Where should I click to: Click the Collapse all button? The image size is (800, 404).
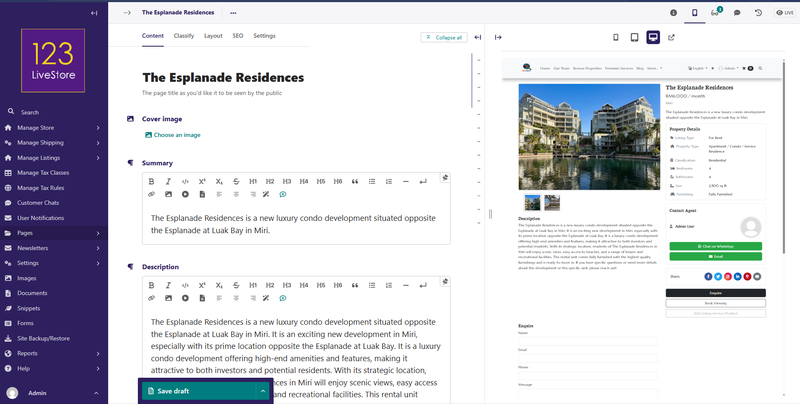pyautogui.click(x=444, y=37)
